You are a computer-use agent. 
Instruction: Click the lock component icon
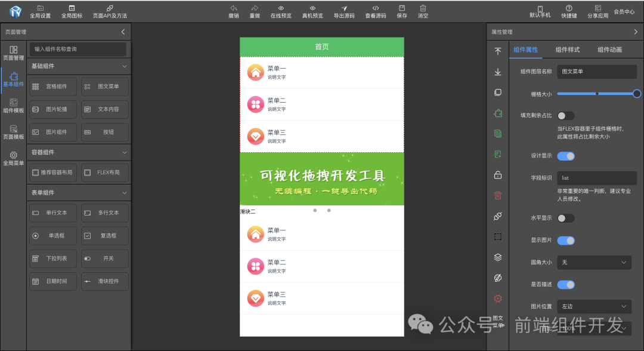pos(498,175)
